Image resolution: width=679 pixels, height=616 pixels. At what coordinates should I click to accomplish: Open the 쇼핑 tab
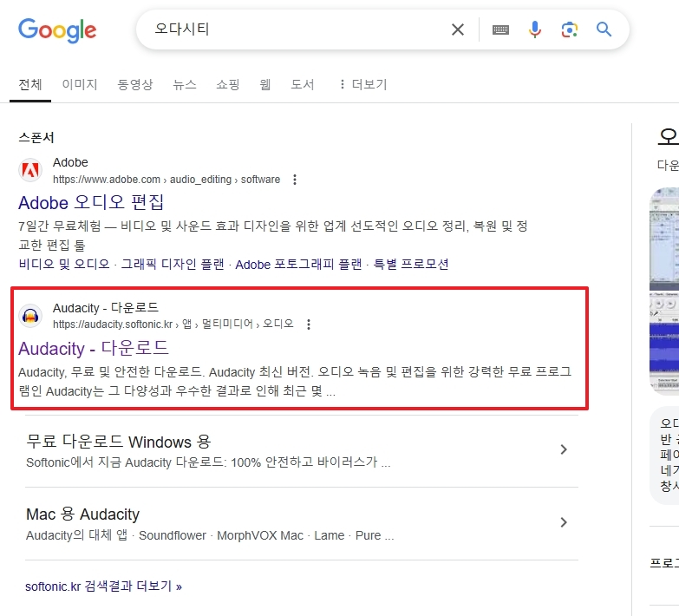point(228,84)
